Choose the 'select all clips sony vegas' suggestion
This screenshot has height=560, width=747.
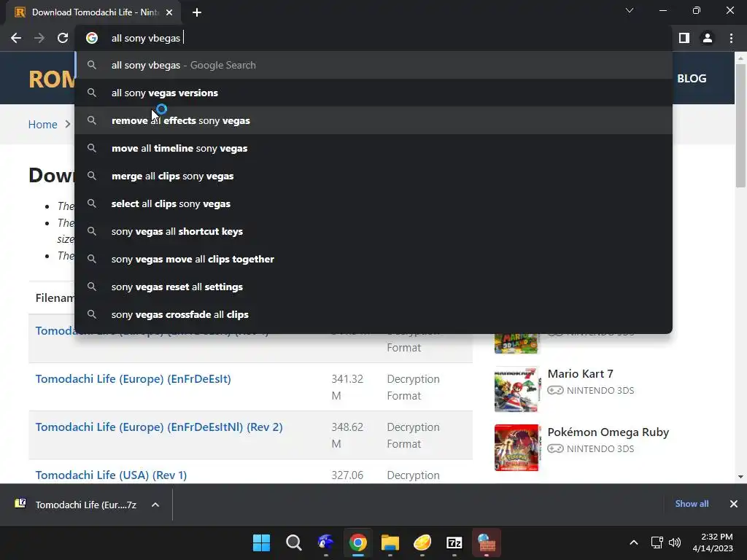tap(373, 203)
